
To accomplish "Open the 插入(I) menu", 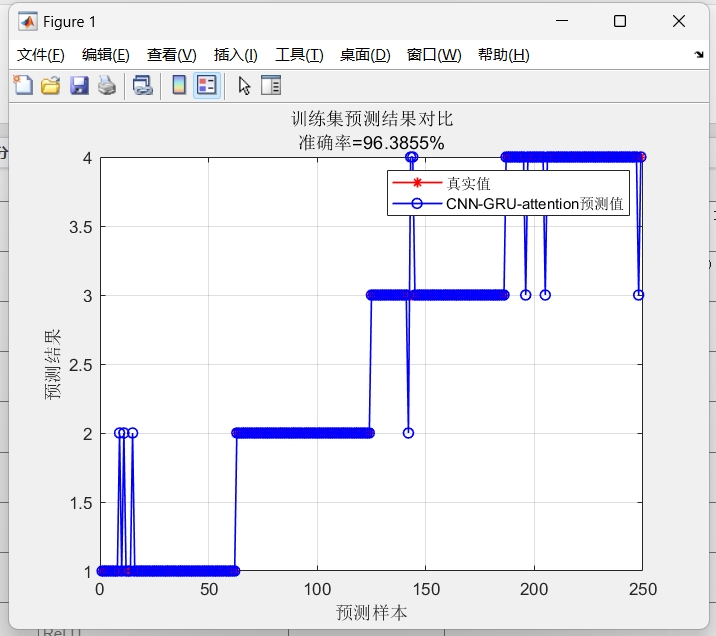I will point(236,55).
